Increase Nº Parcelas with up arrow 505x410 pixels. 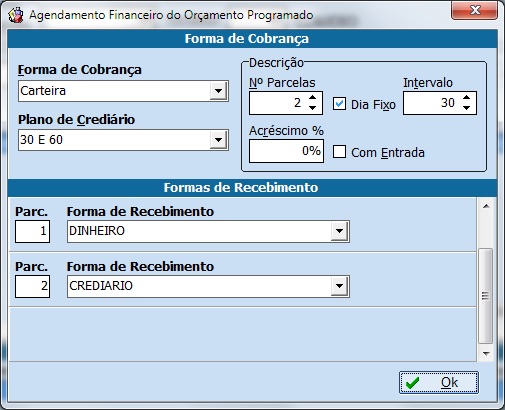coord(312,98)
